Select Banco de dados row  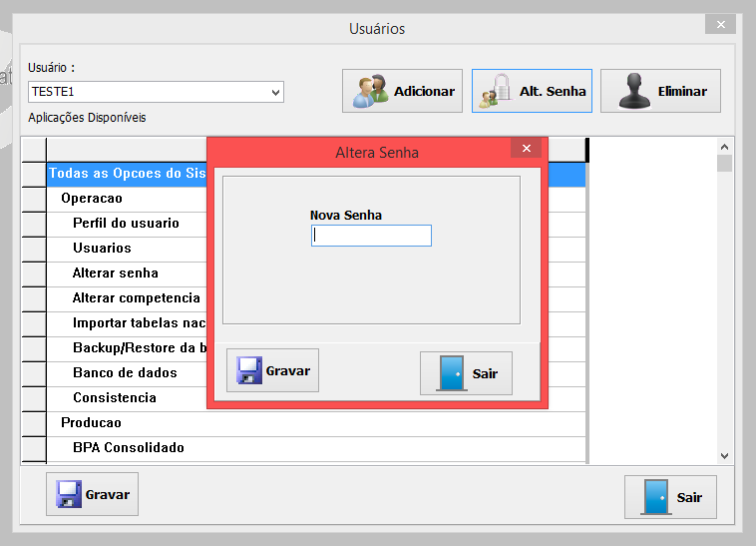tap(125, 372)
